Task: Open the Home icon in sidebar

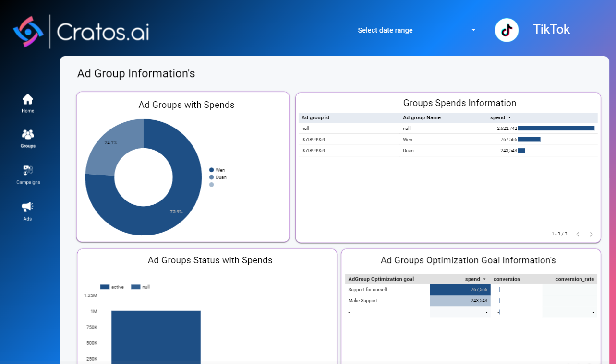Action: pos(28,99)
